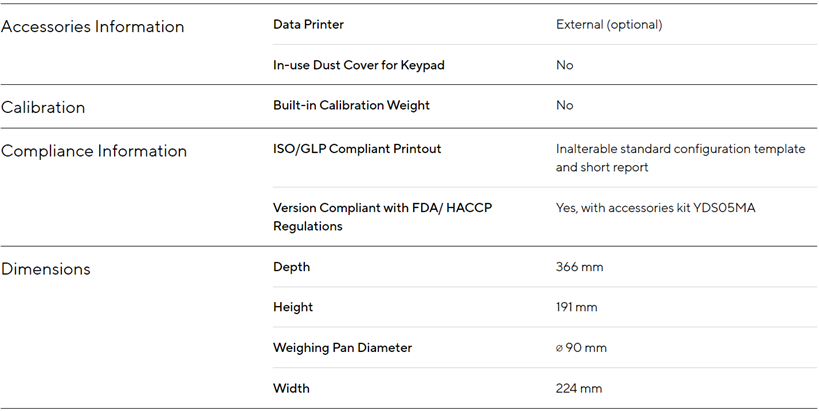Click the Data Printer label
This screenshot has height=411, width=819.
308,24
